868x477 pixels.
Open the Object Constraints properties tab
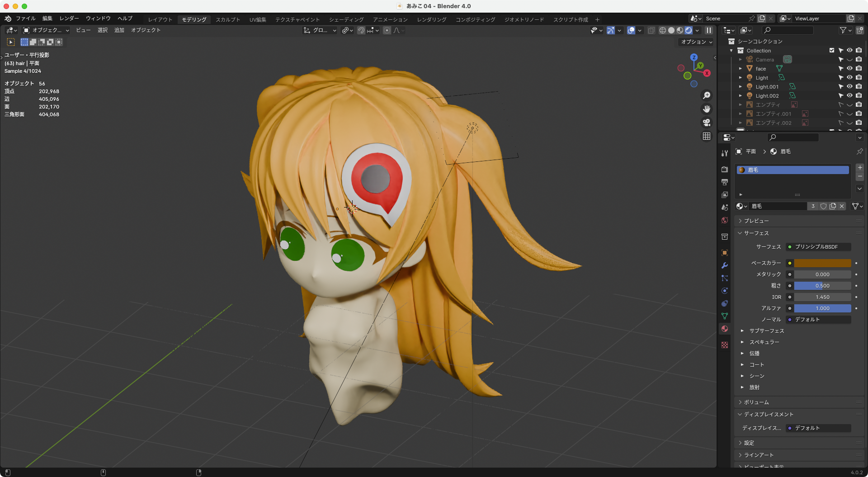(725, 303)
